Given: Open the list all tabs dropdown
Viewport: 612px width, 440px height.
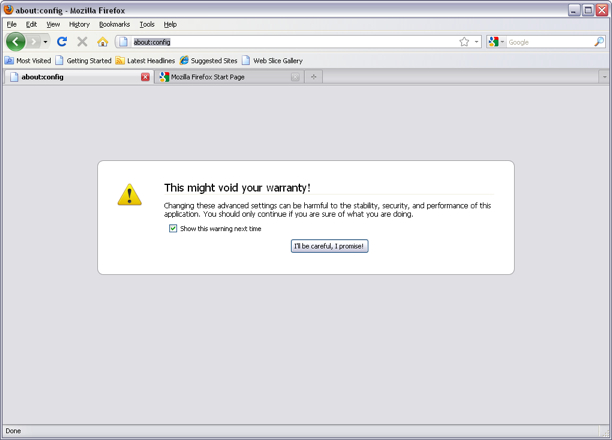Looking at the screenshot, I should pyautogui.click(x=604, y=77).
